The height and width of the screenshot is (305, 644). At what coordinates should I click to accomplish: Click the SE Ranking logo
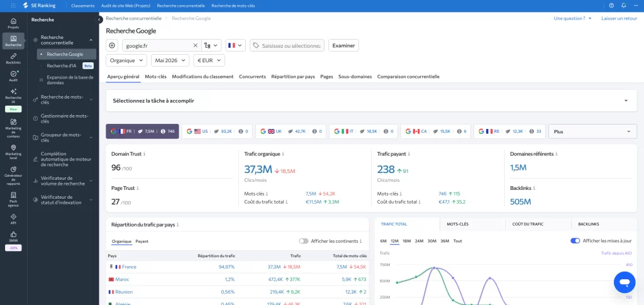coord(40,6)
